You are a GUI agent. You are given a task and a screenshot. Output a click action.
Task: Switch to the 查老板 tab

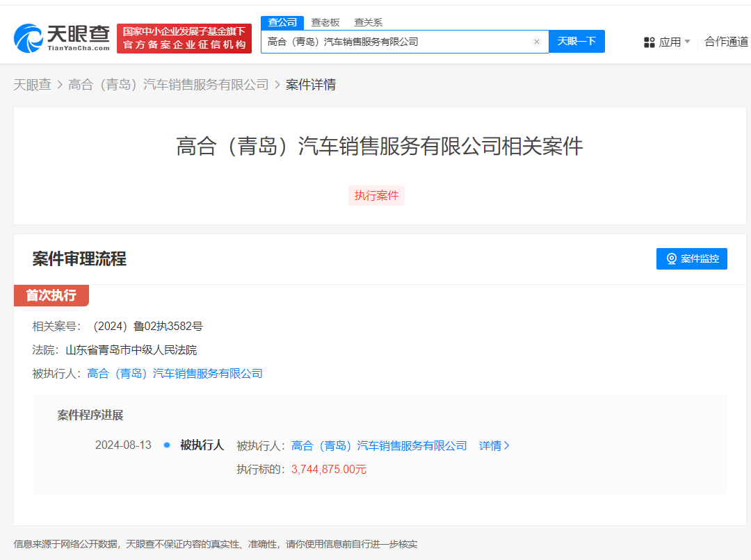[325, 22]
